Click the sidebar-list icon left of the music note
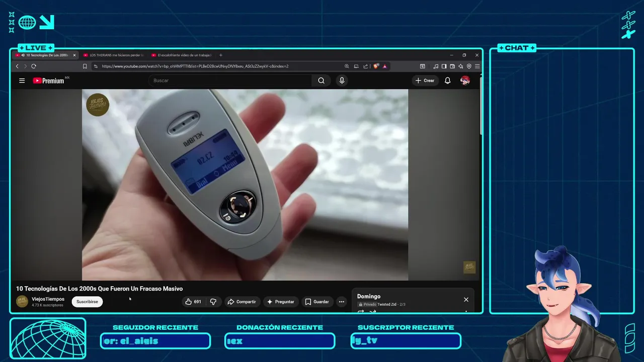The width and height of the screenshot is (644, 362). point(422,66)
